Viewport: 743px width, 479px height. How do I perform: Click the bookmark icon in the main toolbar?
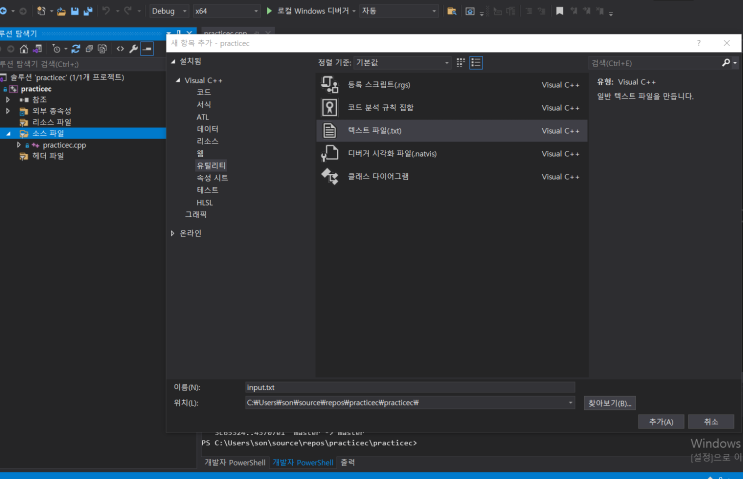click(560, 11)
